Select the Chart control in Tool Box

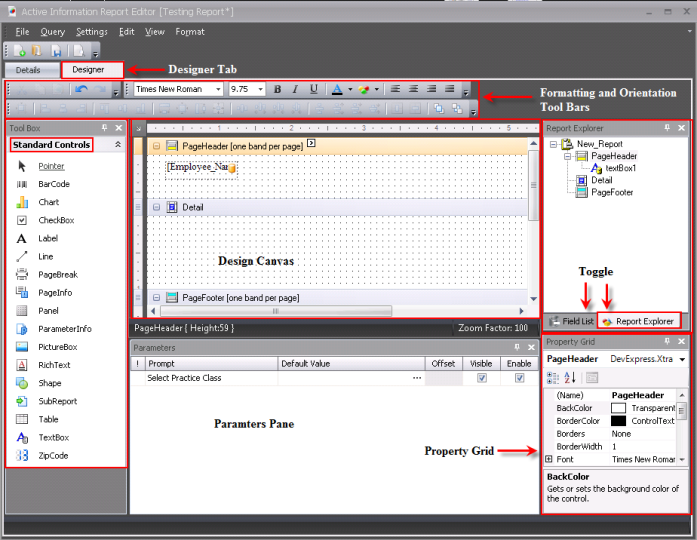pos(48,202)
